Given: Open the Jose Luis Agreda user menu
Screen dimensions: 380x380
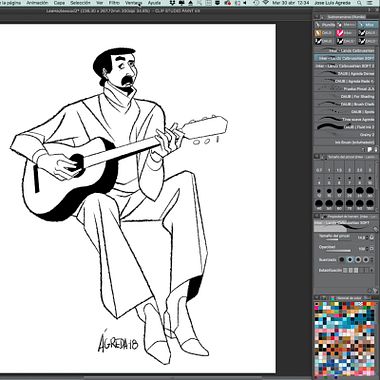Looking at the screenshot, I should 332,3.
